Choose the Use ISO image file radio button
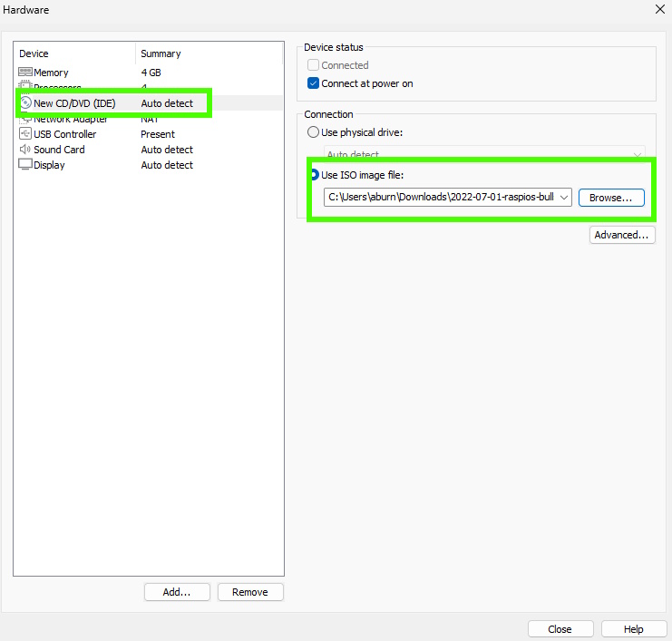Viewport: 672px width, 641px height. pyautogui.click(x=314, y=174)
